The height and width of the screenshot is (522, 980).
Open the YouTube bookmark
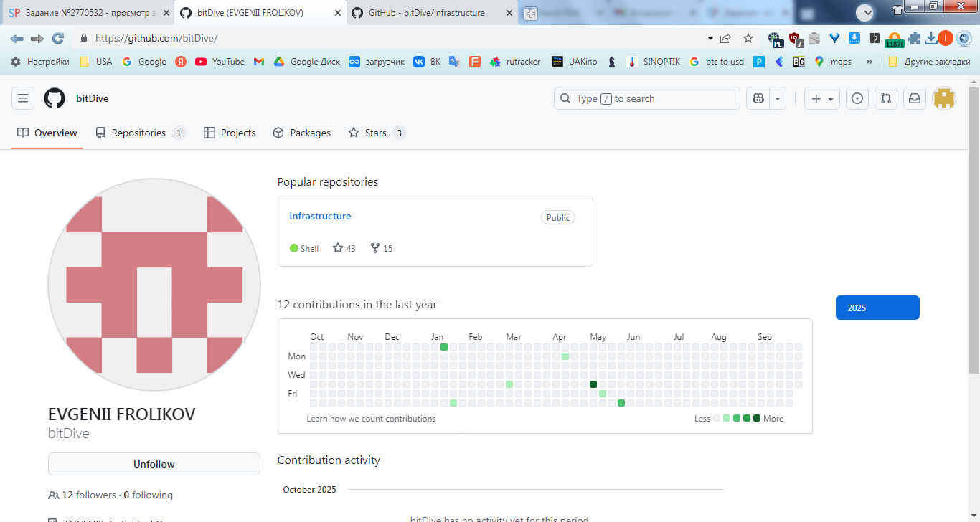(x=220, y=62)
